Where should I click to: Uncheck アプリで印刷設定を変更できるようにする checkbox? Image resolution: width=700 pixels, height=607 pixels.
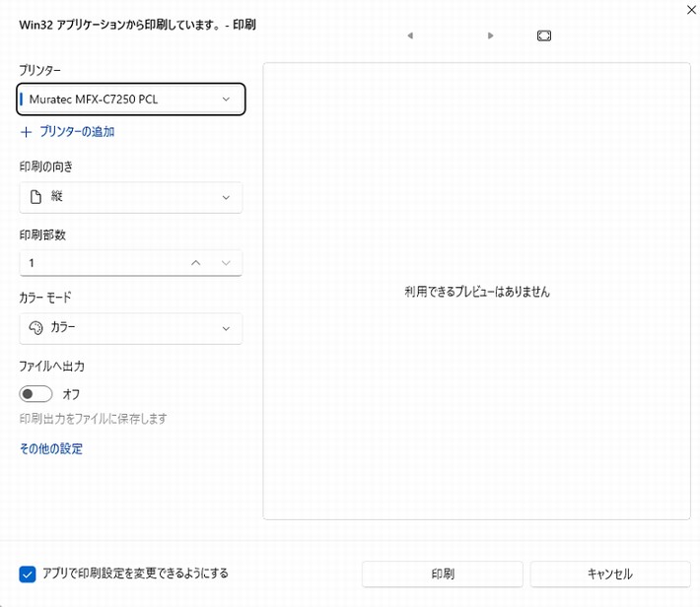27,573
